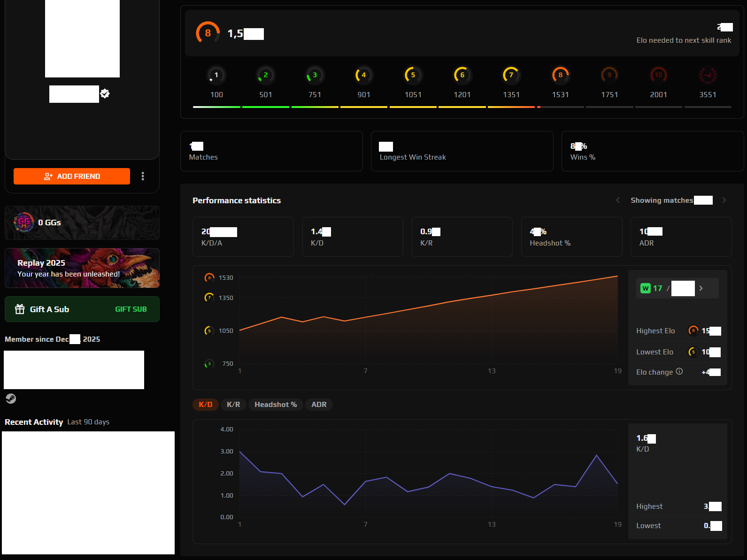The height and width of the screenshot is (560, 747).
Task: Open the Replay 2025 banner
Action: (x=82, y=268)
